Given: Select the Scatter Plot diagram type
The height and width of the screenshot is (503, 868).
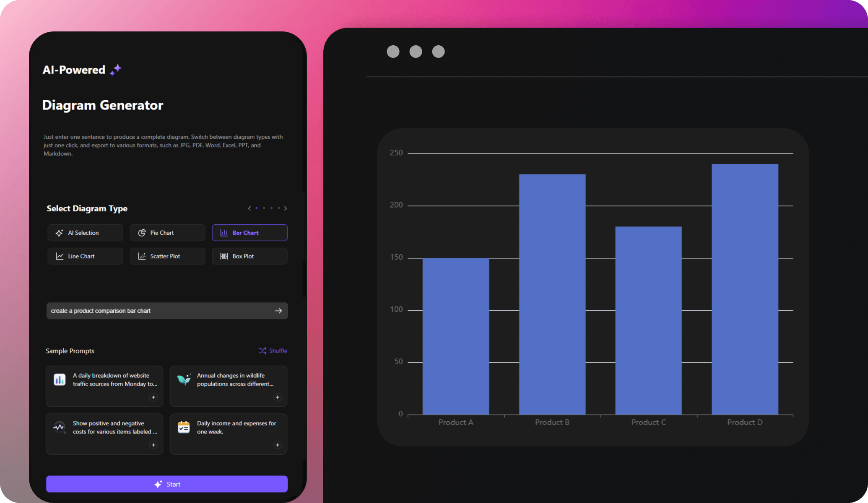Looking at the screenshot, I should point(166,256).
